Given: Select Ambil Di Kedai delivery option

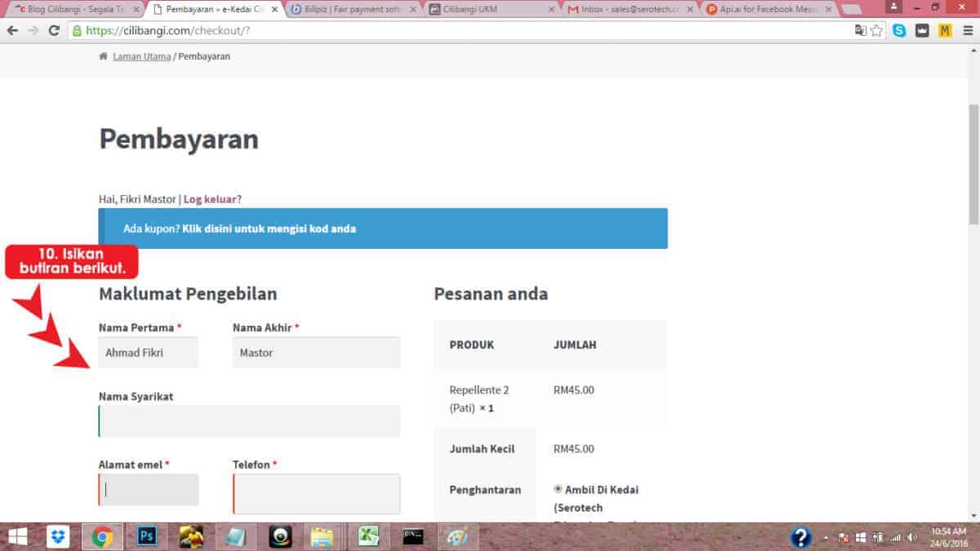Looking at the screenshot, I should point(559,489).
